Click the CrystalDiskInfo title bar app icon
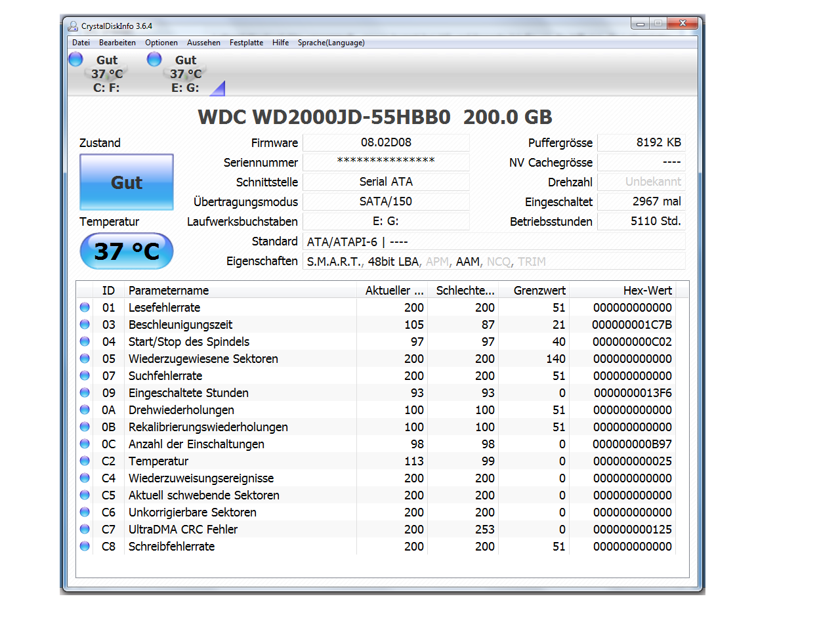This screenshot has width=840, height=630. click(73, 26)
